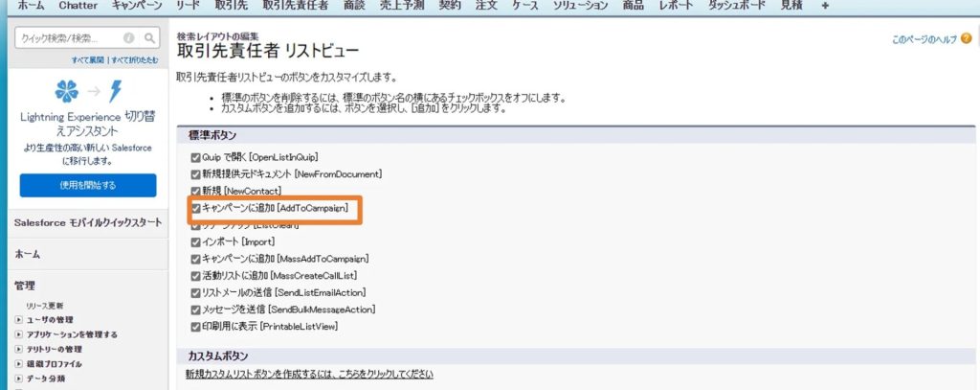Open the 見積 tab
Image resolution: width=980 pixels, height=390 pixels.
coord(791,5)
